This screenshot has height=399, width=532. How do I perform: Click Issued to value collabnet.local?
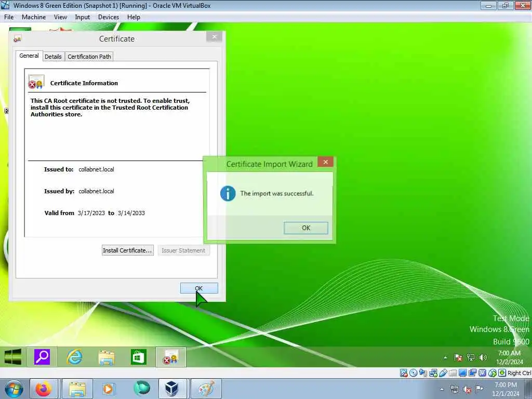coord(96,169)
